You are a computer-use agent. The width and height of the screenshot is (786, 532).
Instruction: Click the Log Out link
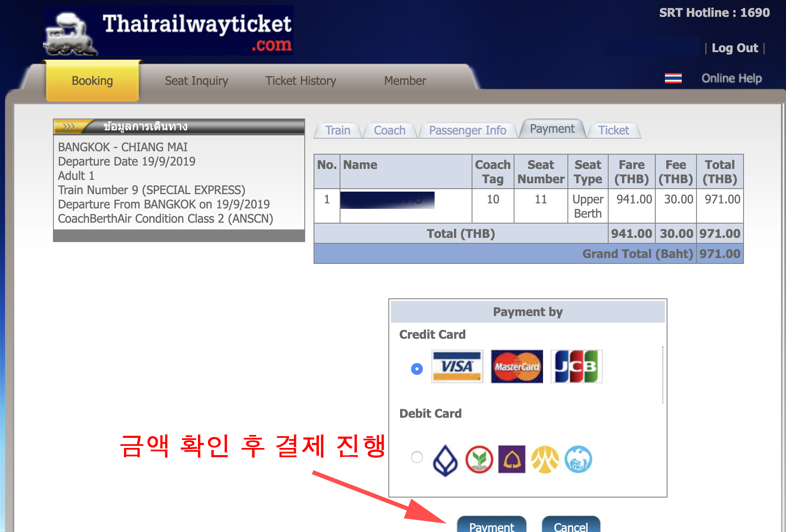click(x=735, y=48)
